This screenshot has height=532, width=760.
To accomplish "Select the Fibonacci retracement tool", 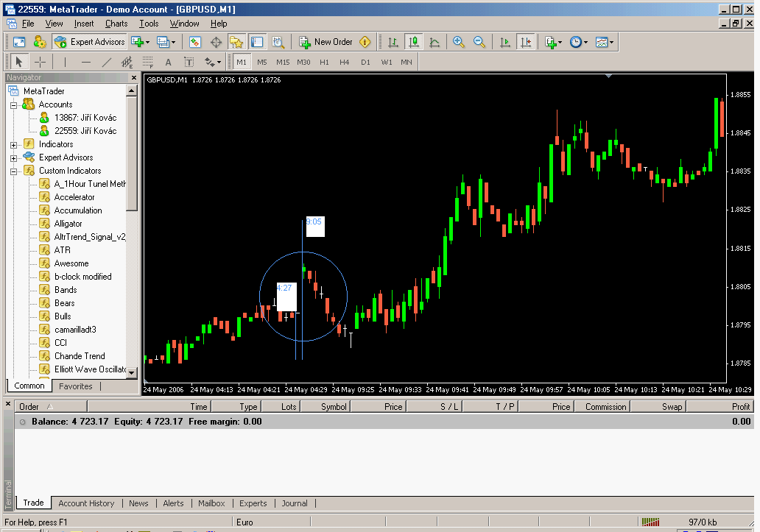I will [148, 62].
